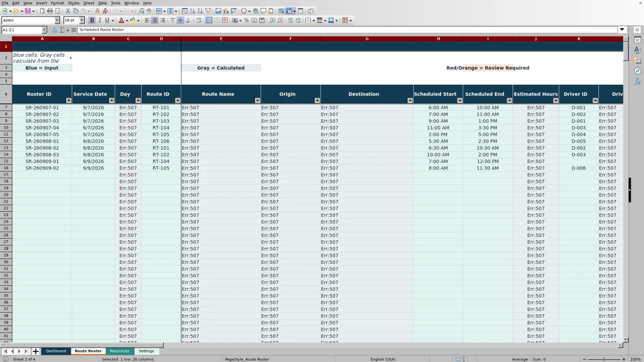Click the AutoFilter funnel icon
The width and height of the screenshot is (644, 362).
click(208, 11)
